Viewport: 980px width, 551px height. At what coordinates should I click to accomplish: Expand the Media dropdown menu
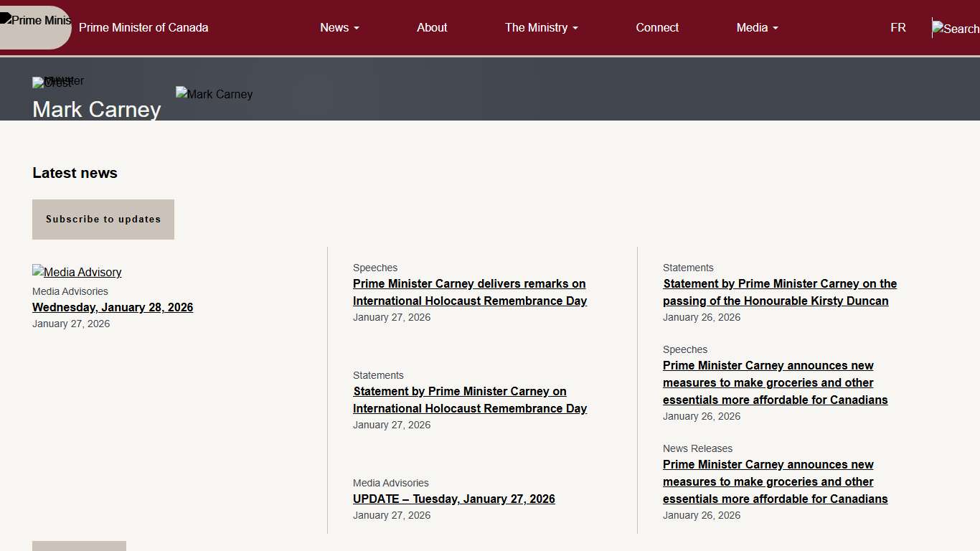point(757,27)
